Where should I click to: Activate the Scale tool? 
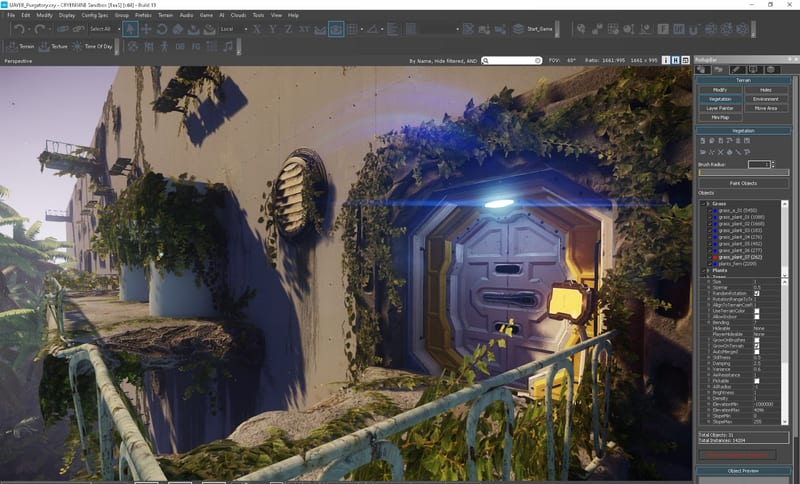coord(178,29)
